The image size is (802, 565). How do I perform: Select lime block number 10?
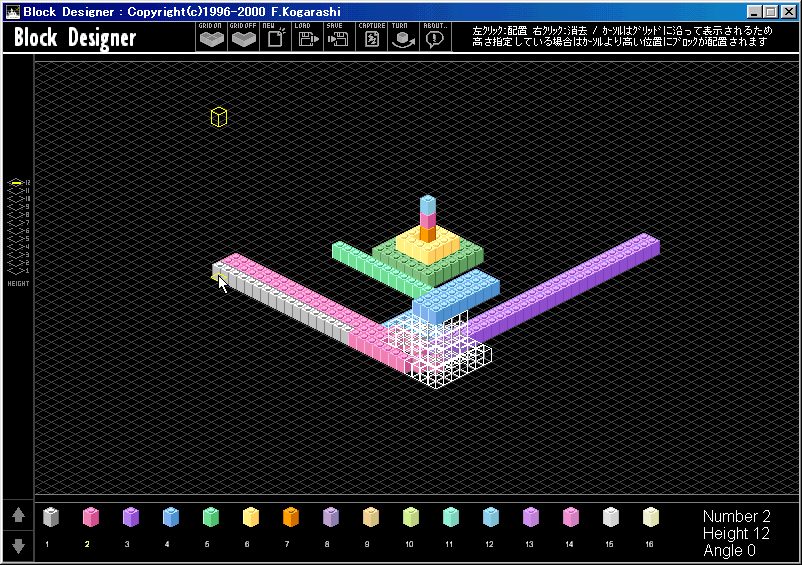pyautogui.click(x=411, y=517)
